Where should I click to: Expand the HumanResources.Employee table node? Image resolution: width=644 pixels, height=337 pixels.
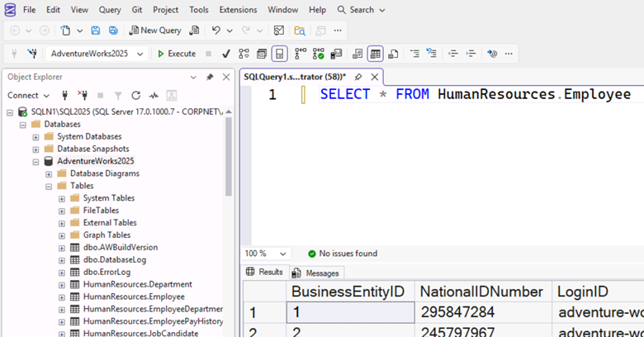[x=62, y=297]
